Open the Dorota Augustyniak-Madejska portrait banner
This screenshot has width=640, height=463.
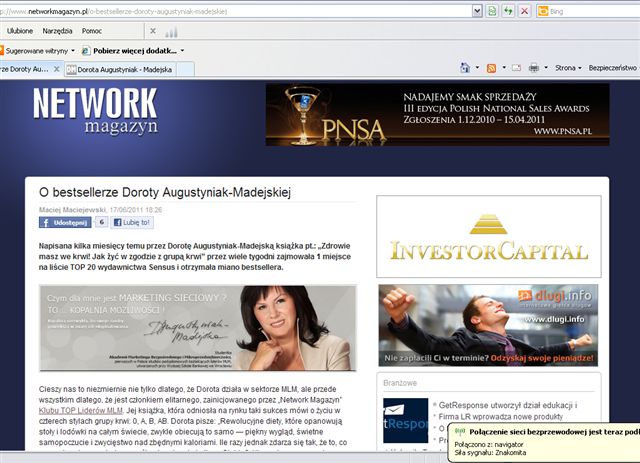pos(198,328)
